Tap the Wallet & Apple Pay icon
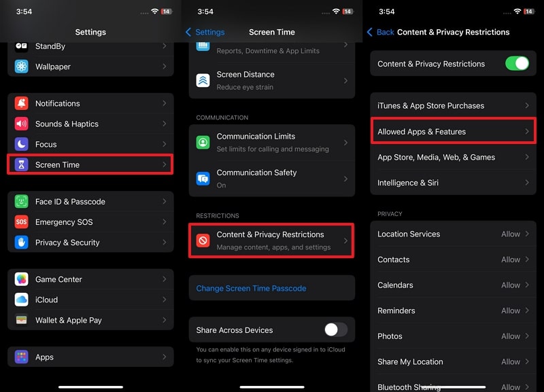 click(x=21, y=320)
